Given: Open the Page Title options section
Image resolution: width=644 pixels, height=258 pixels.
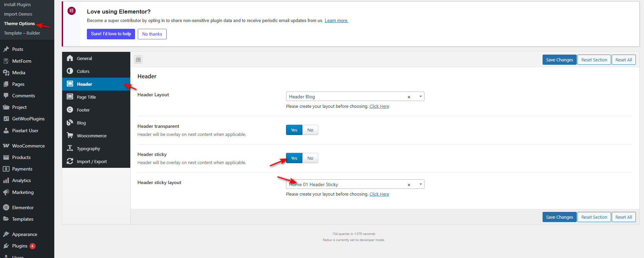Looking at the screenshot, I should click(87, 97).
